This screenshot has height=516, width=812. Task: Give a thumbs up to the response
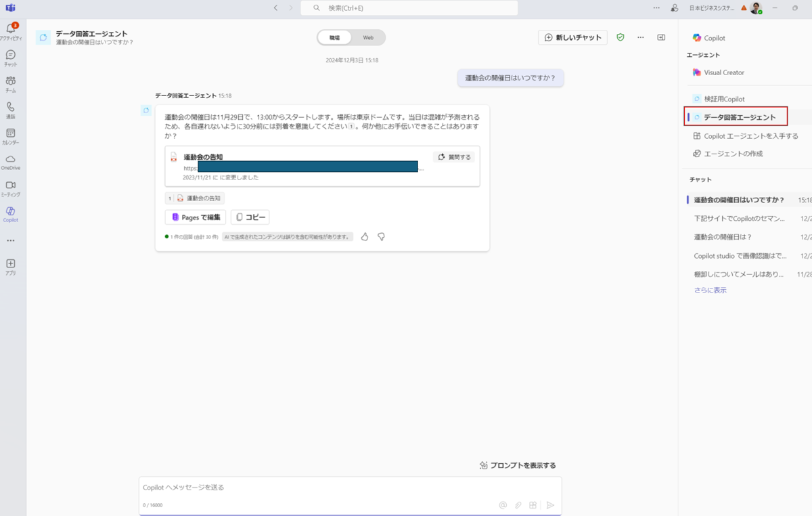365,237
